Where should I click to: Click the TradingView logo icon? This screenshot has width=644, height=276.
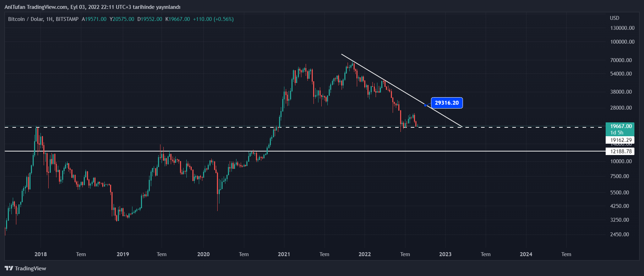pos(9,269)
